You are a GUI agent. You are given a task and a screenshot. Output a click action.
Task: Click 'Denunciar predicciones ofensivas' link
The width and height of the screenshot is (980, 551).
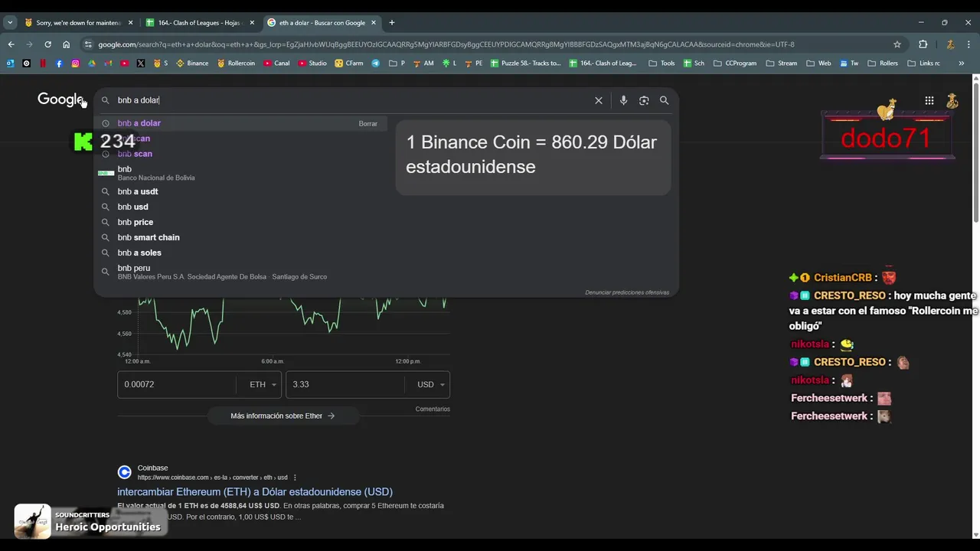pos(627,292)
